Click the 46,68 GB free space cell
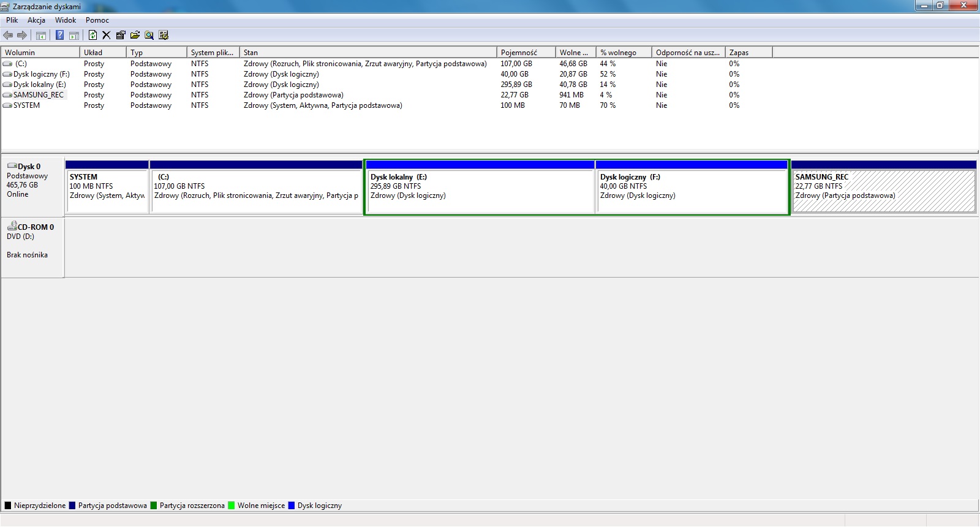The width and height of the screenshot is (980, 527). point(573,64)
